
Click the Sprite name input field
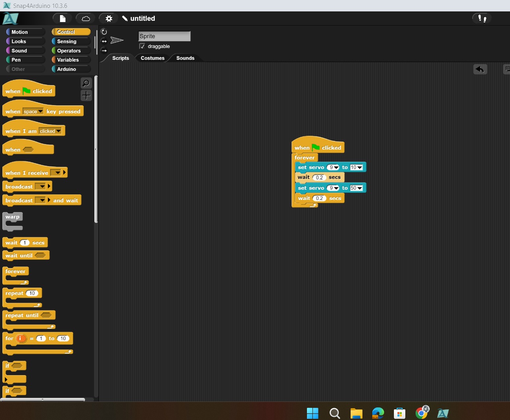(x=164, y=36)
